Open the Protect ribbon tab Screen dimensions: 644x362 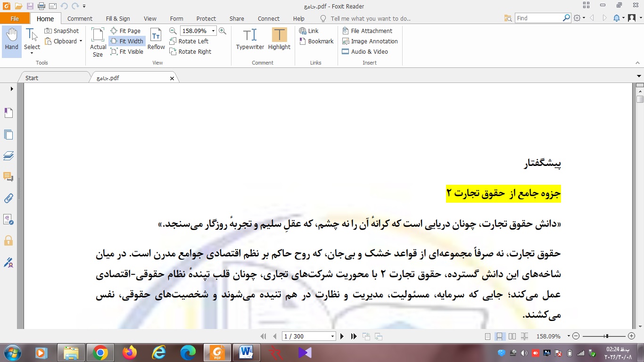[x=206, y=18]
